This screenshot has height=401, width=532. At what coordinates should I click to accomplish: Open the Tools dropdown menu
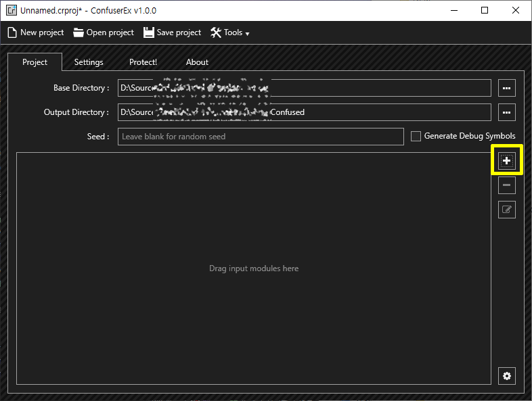(x=230, y=32)
